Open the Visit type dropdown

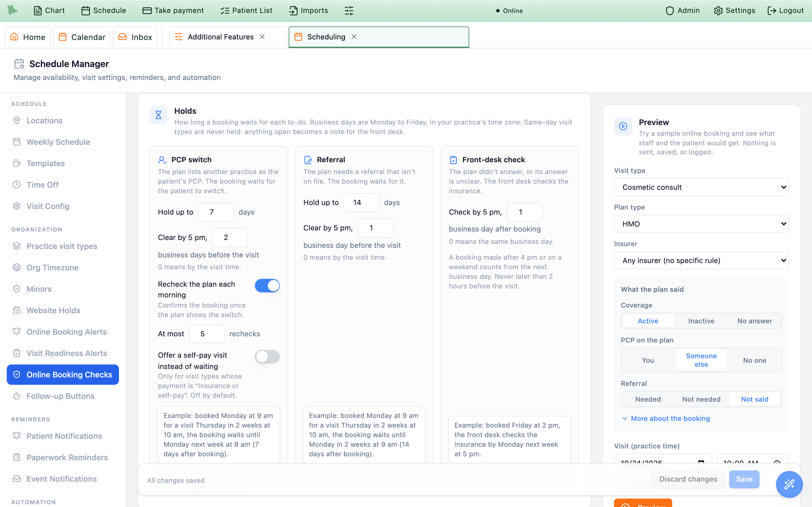(x=701, y=187)
